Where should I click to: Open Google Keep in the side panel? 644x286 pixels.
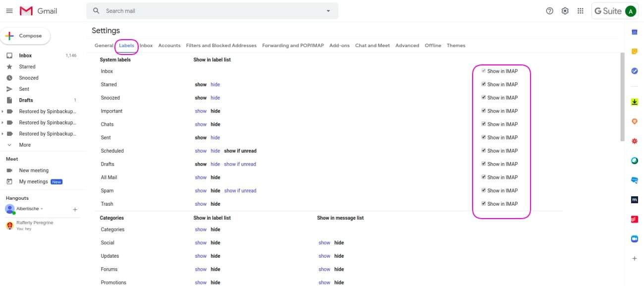pyautogui.click(x=634, y=50)
